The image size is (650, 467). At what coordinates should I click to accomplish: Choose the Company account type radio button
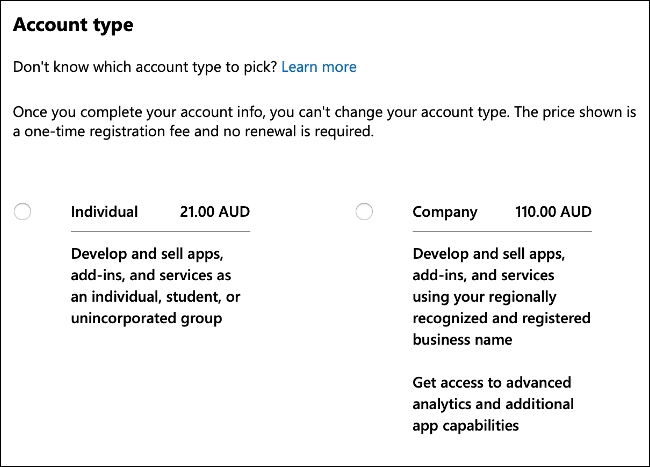(x=364, y=211)
